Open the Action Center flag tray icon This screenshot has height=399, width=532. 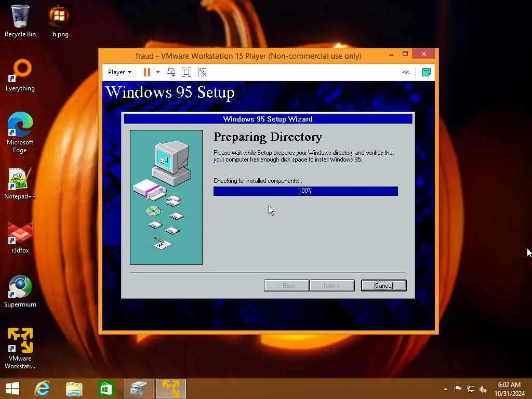pyautogui.click(x=458, y=389)
